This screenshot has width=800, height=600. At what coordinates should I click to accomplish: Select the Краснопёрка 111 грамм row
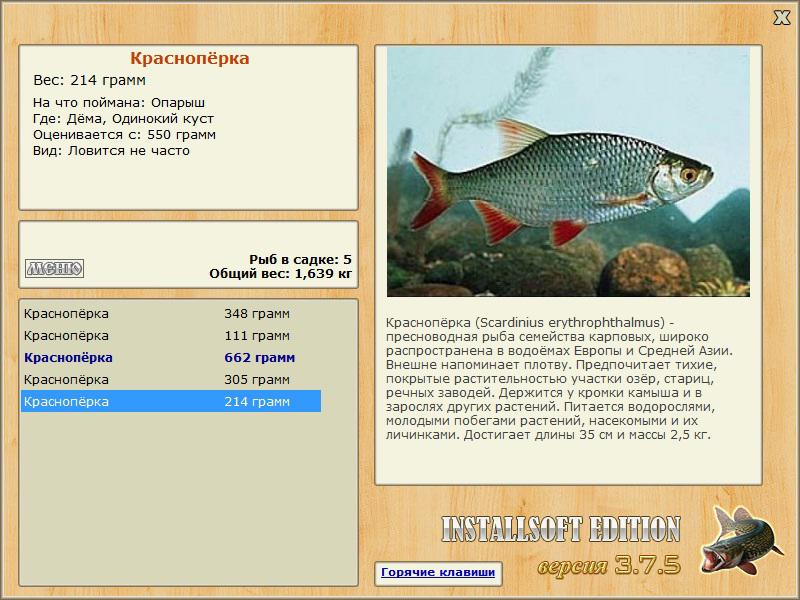coord(171,335)
